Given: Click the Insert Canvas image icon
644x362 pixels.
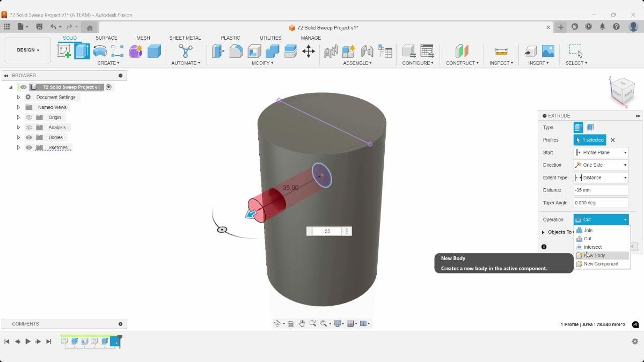Looking at the screenshot, I should pos(548,51).
